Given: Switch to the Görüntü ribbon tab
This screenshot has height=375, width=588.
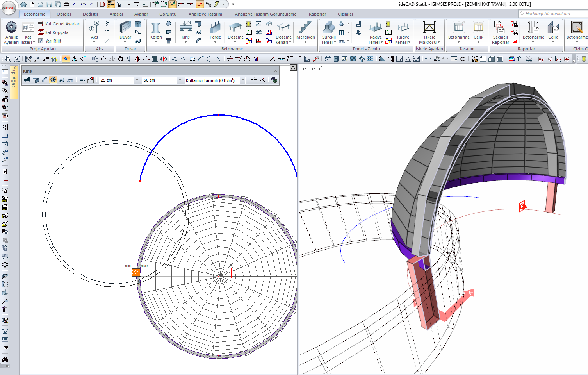Looking at the screenshot, I should tap(168, 14).
